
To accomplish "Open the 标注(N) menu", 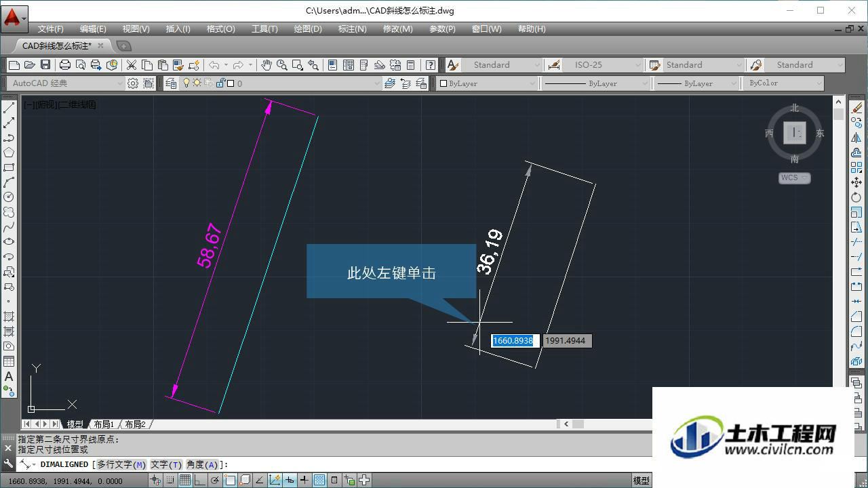I will (352, 29).
